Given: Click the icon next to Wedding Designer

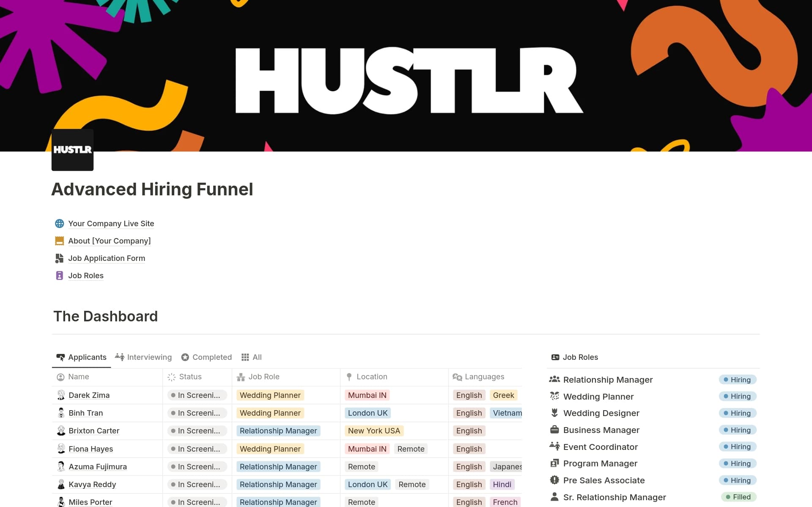Looking at the screenshot, I should [x=554, y=413].
